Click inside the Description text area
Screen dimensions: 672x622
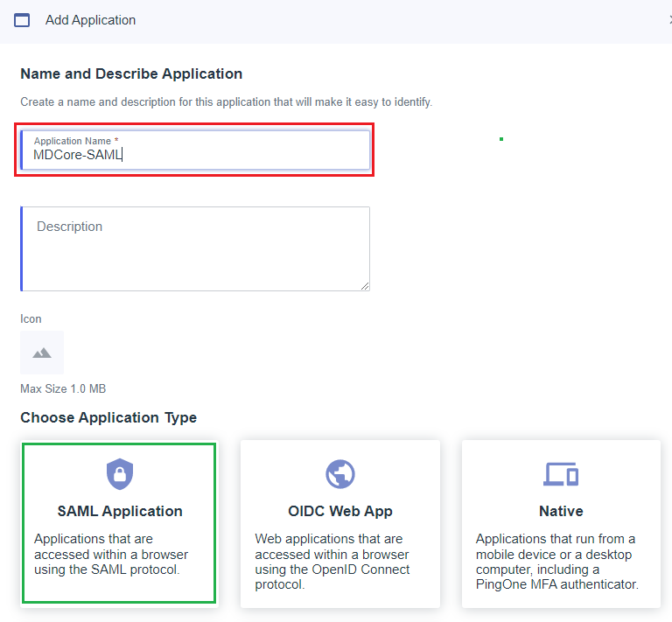click(195, 248)
